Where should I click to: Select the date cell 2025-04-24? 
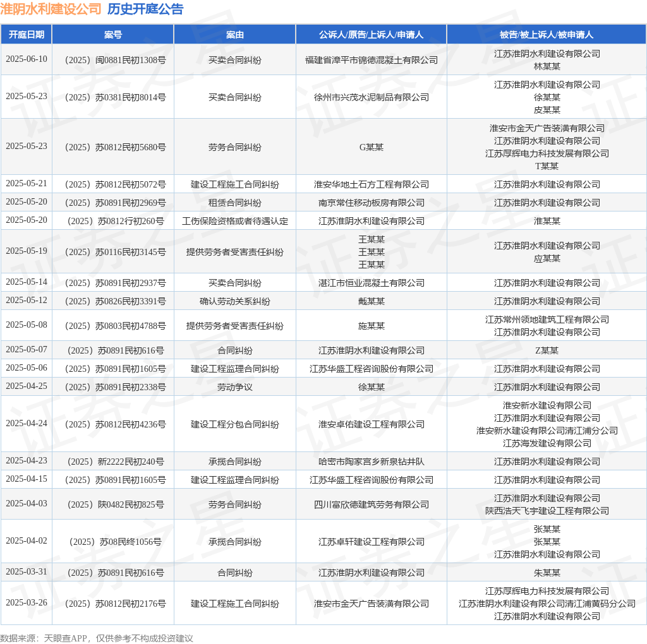(27, 424)
